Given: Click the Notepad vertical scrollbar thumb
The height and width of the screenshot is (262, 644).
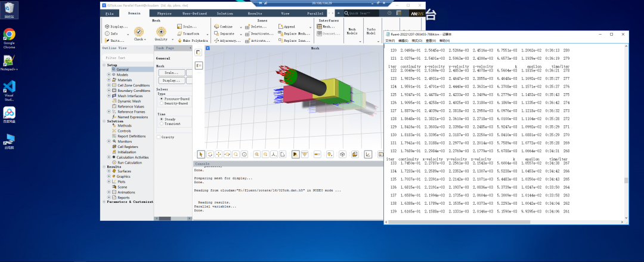Looking at the screenshot, I should click(626, 180).
